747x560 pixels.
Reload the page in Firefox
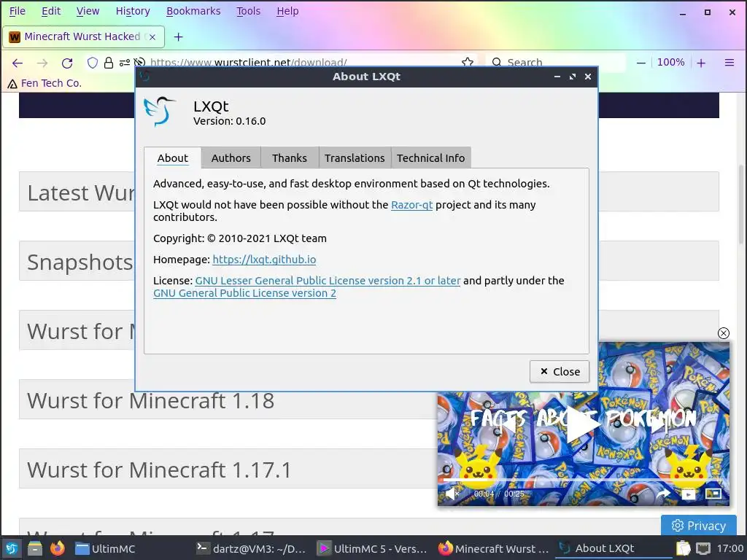[x=67, y=63]
